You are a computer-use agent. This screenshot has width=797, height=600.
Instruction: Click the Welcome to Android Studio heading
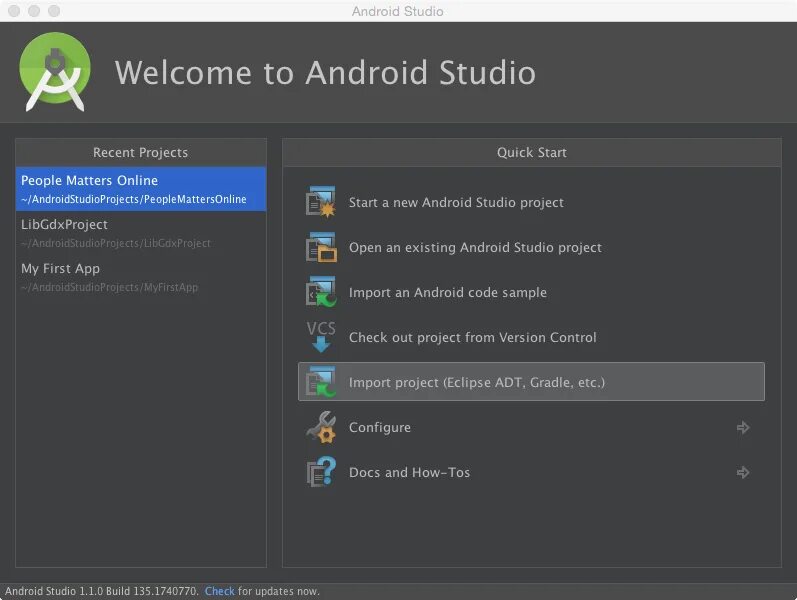(325, 72)
